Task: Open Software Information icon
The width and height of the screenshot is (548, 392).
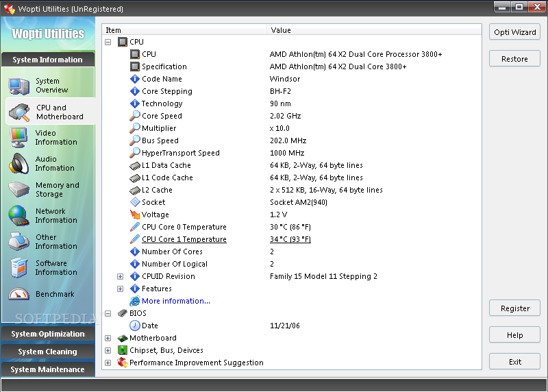Action: tap(19, 267)
